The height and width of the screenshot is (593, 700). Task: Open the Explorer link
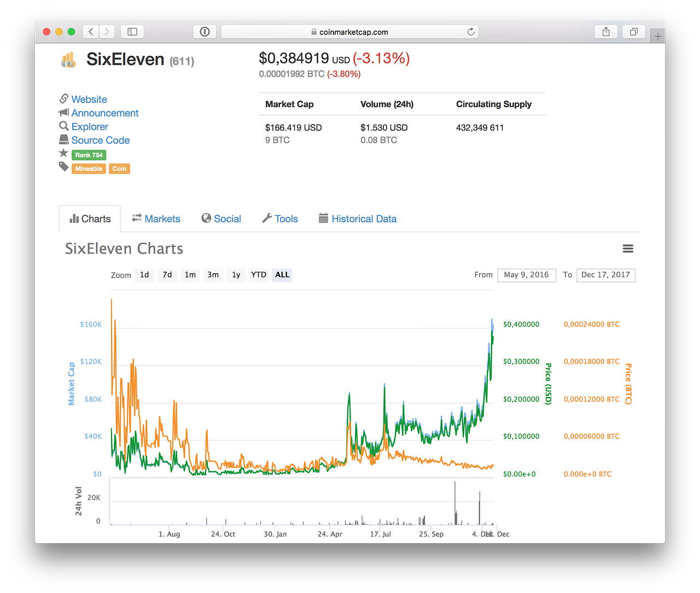90,127
